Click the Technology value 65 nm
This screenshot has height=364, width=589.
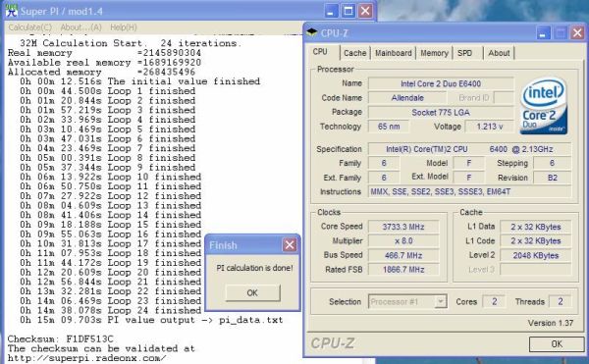(389, 127)
